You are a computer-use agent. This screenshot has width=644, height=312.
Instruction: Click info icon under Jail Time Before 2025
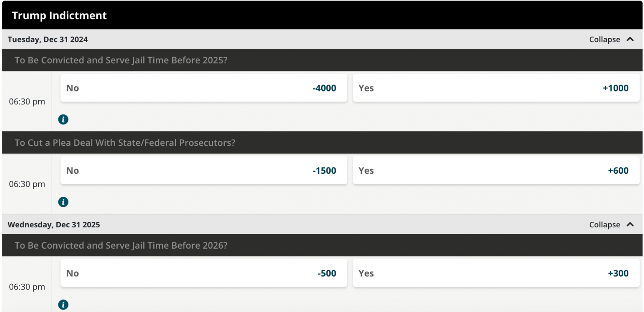coord(63,119)
